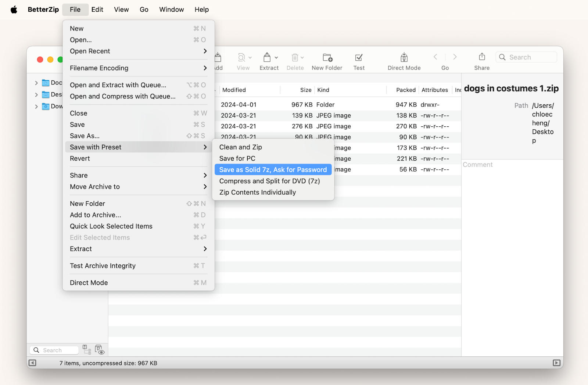The width and height of the screenshot is (588, 385).
Task: Sort by the Attributes column header
Action: coord(435,90)
